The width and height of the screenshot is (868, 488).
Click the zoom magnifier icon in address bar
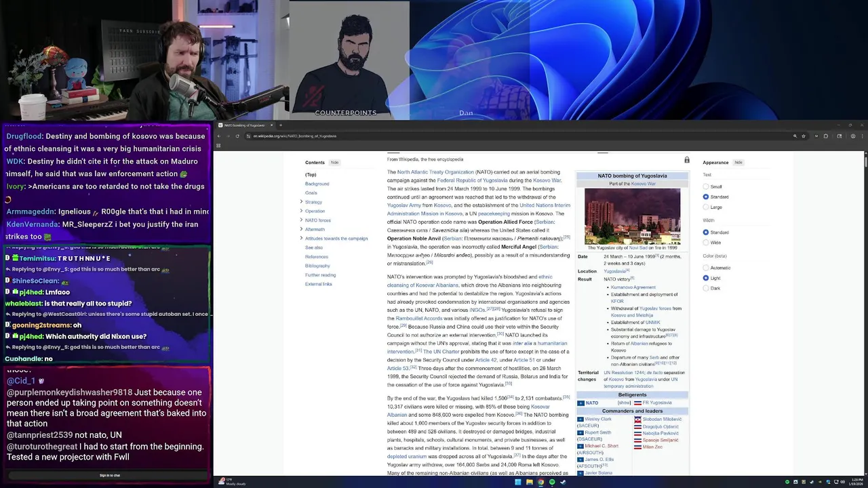(x=795, y=136)
